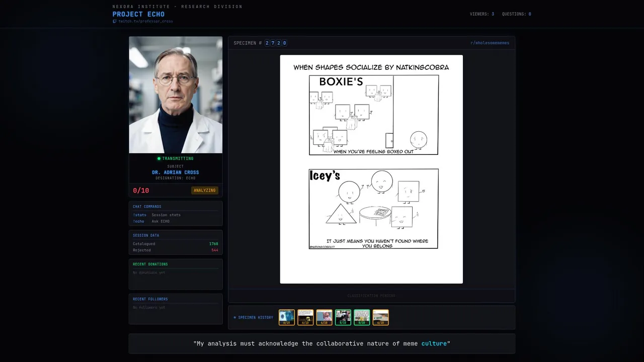Click the Specimen History bullet icon

(235, 318)
